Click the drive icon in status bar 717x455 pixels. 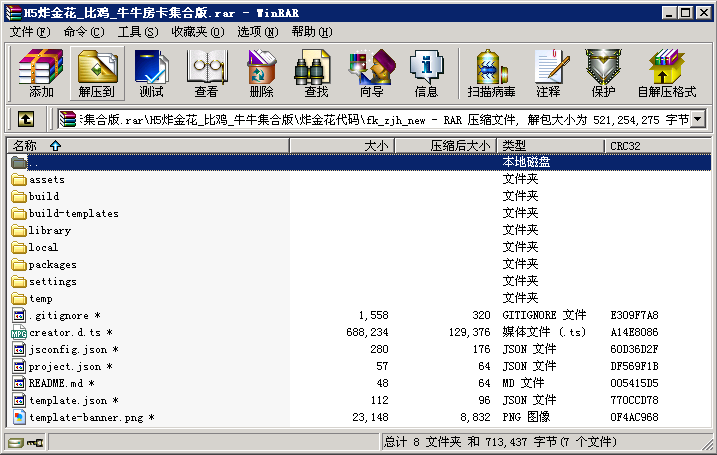click(x=15, y=442)
